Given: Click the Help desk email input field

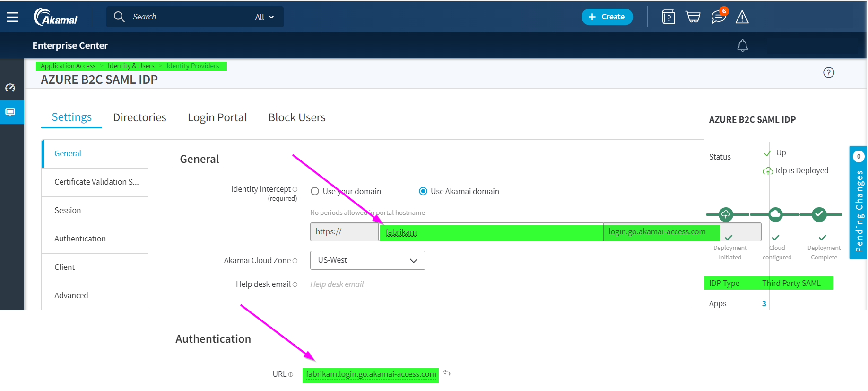Looking at the screenshot, I should tap(337, 284).
